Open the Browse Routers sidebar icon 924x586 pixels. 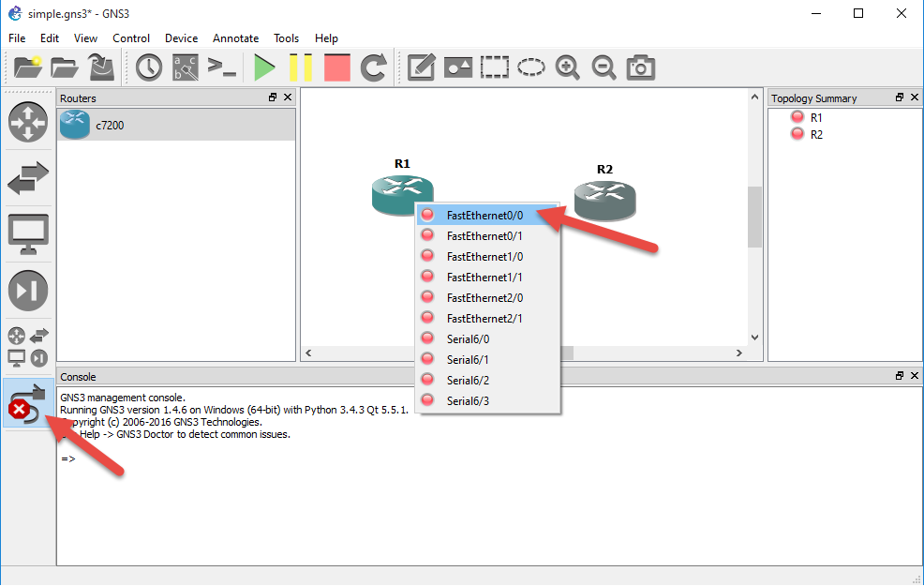28,122
